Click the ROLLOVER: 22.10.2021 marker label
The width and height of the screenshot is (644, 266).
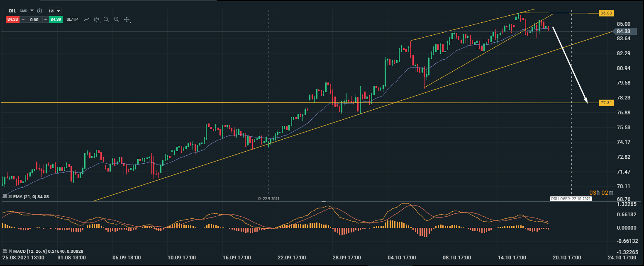click(571, 199)
